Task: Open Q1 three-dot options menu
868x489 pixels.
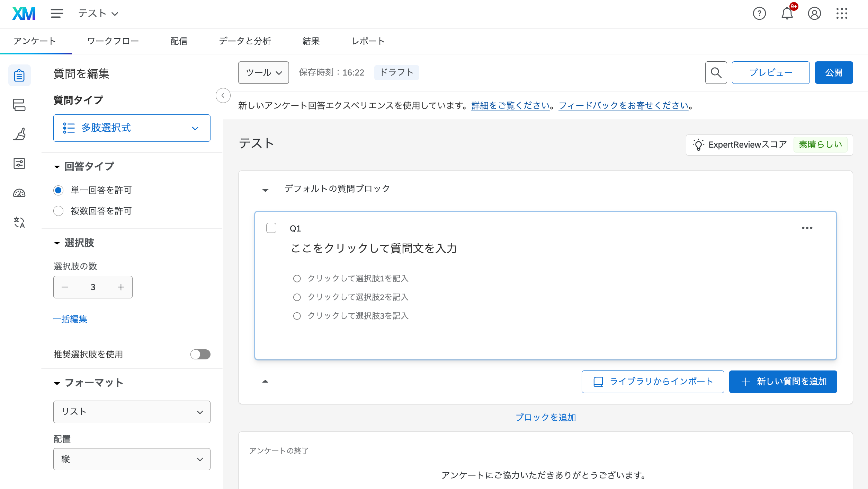Action: (807, 228)
